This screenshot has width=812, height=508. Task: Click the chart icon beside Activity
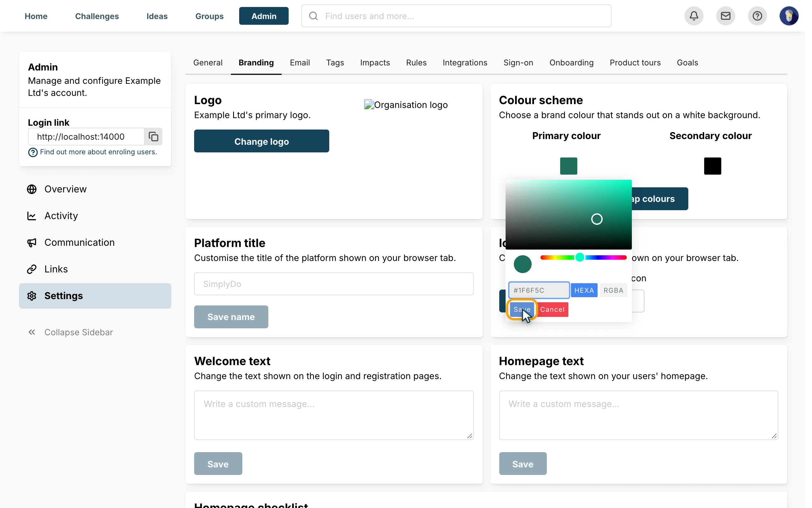[32, 216]
